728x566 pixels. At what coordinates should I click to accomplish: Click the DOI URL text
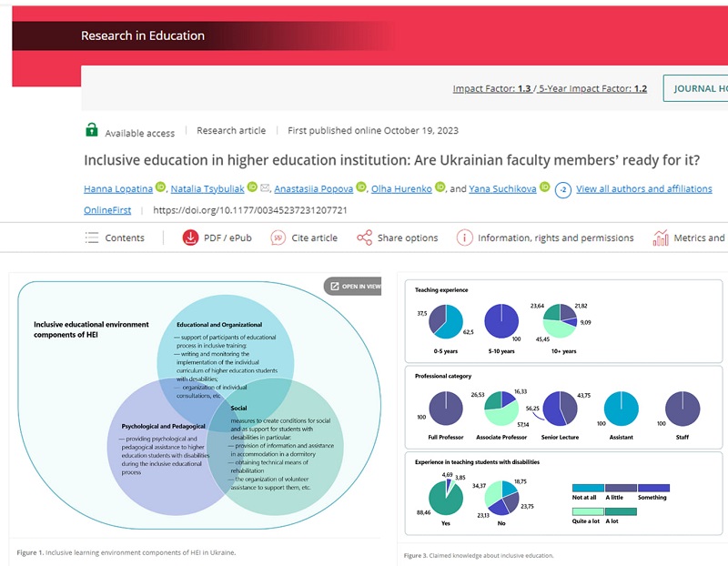pos(249,210)
